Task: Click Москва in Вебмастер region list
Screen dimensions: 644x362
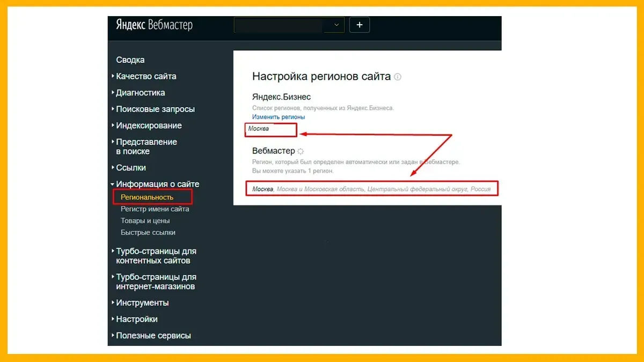Action: tap(263, 189)
